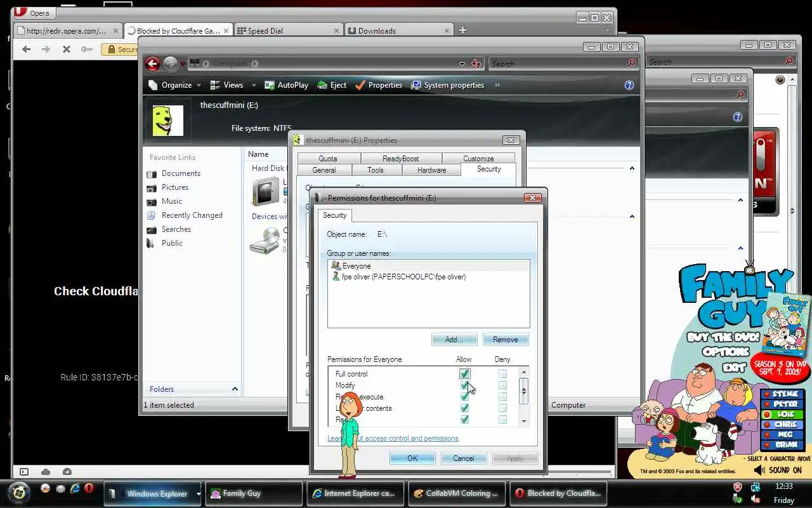Select the DVD drive icon
812x508 pixels.
(265, 241)
